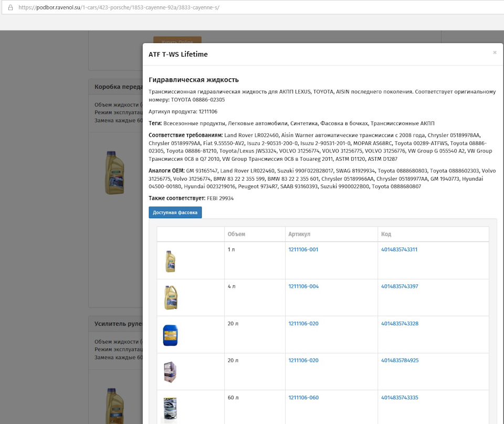This screenshot has width=504, height=424.
Task: Open the 60 л drum thumbnail
Action: 170,409
